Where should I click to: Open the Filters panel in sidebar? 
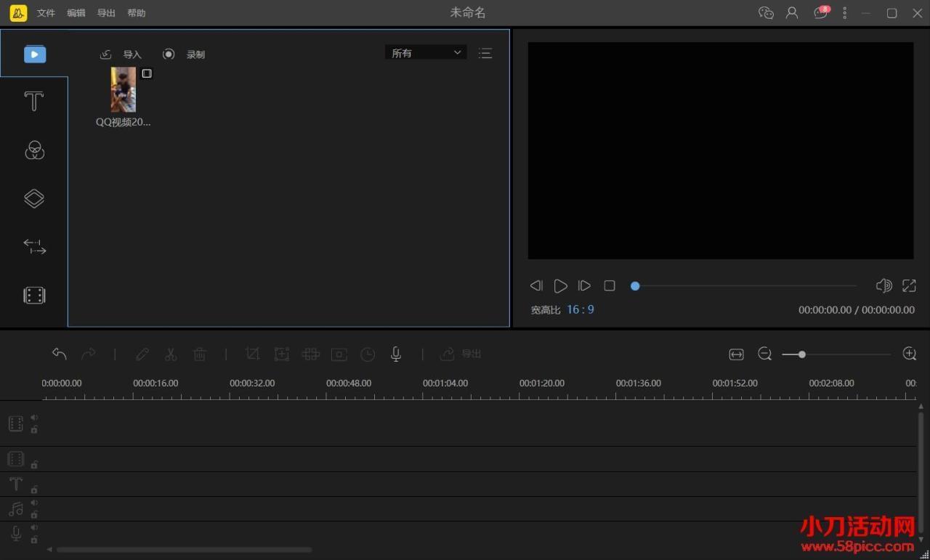(x=35, y=150)
